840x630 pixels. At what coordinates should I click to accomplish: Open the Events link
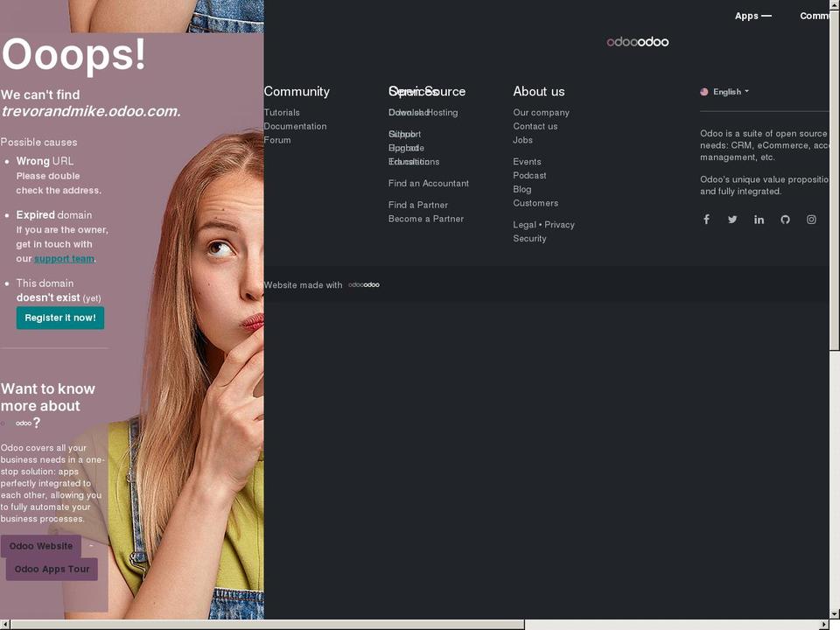[527, 162]
